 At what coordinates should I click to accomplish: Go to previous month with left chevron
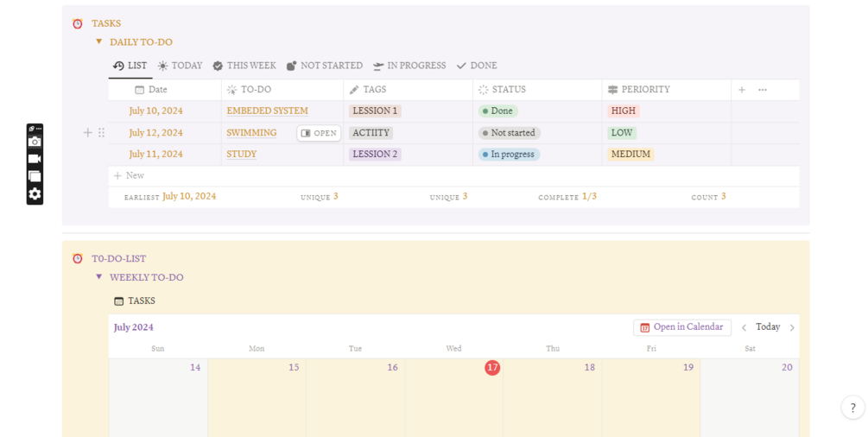pos(744,327)
